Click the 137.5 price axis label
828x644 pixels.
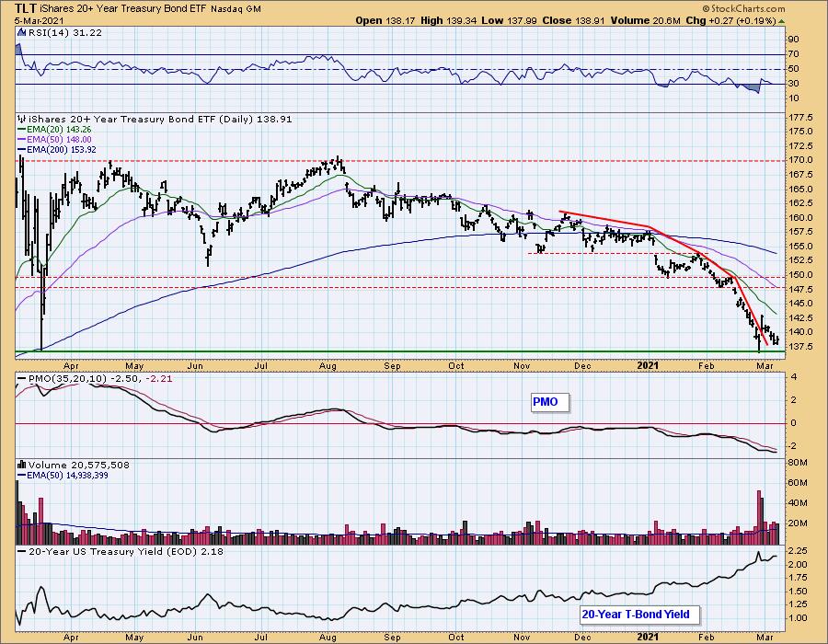click(x=800, y=346)
